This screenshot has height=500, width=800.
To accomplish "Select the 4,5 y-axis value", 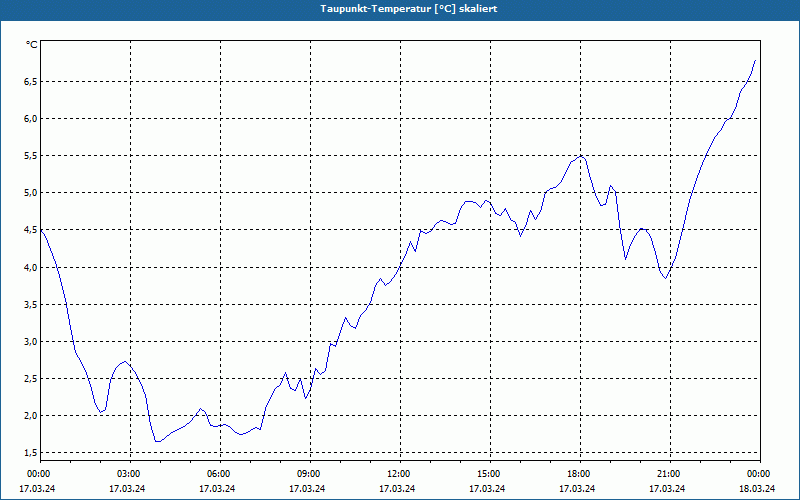I will click(x=31, y=230).
